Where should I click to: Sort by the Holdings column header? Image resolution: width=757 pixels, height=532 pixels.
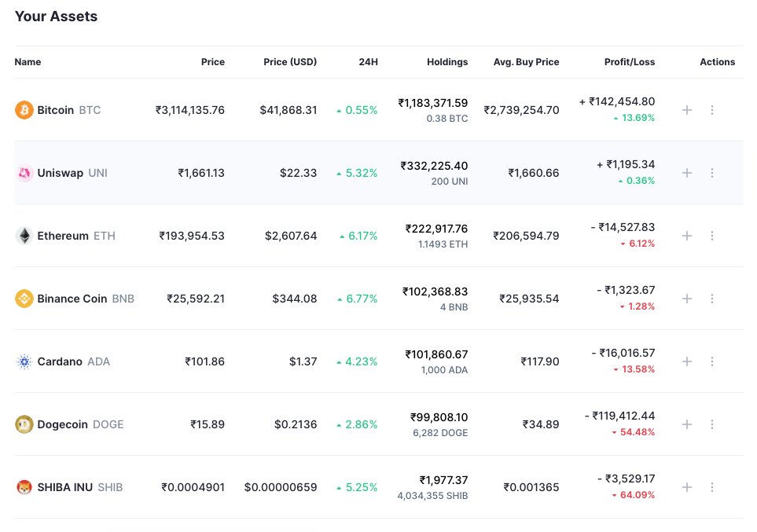point(447,62)
